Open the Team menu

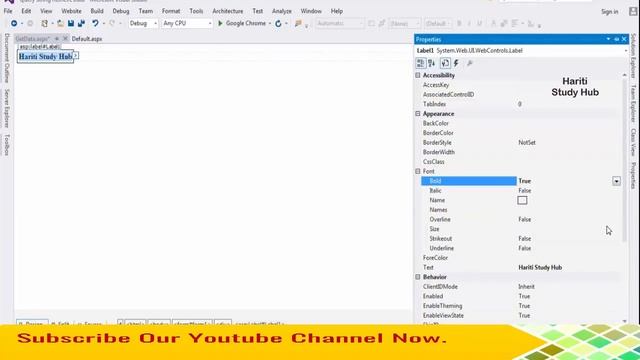[x=146, y=11]
